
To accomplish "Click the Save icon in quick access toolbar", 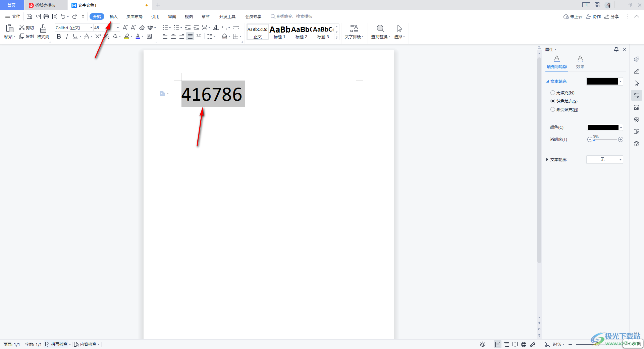I will [29, 16].
